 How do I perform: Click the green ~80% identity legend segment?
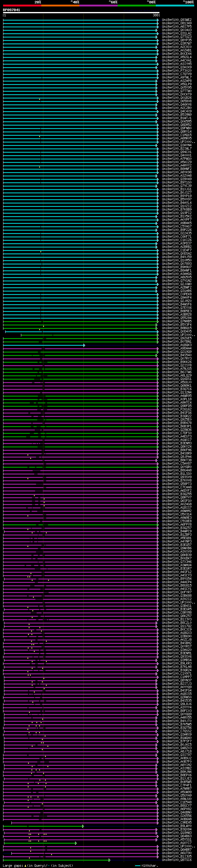point(137,6)
